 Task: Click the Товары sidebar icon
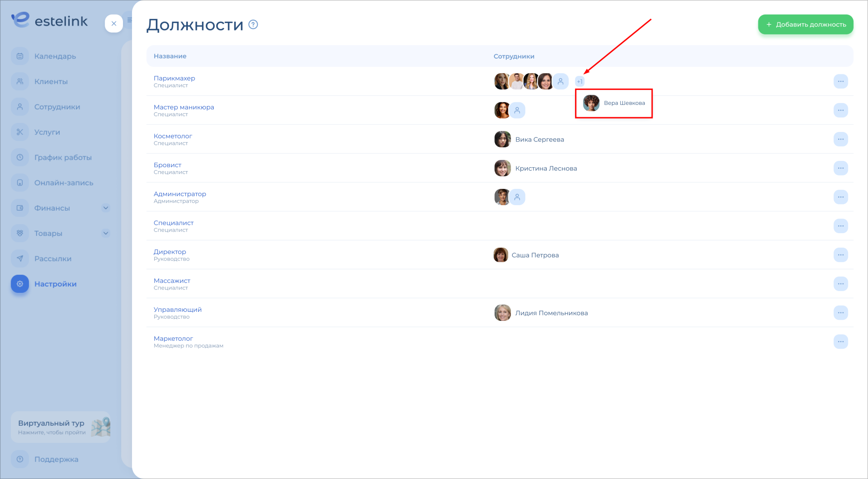coord(20,233)
